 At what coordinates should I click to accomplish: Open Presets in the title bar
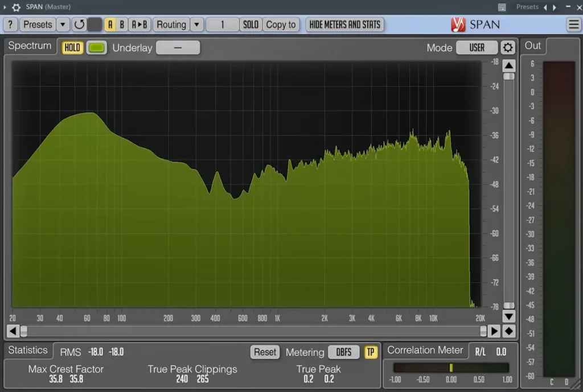click(x=527, y=7)
